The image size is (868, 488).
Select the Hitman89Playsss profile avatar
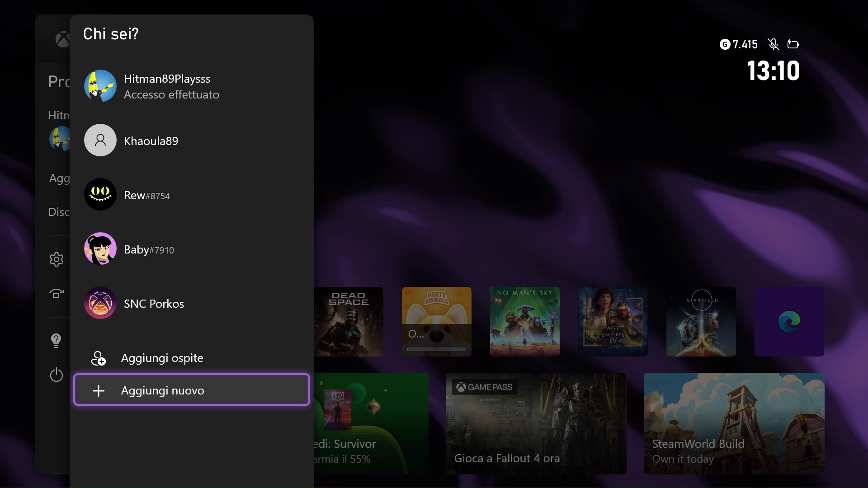100,86
